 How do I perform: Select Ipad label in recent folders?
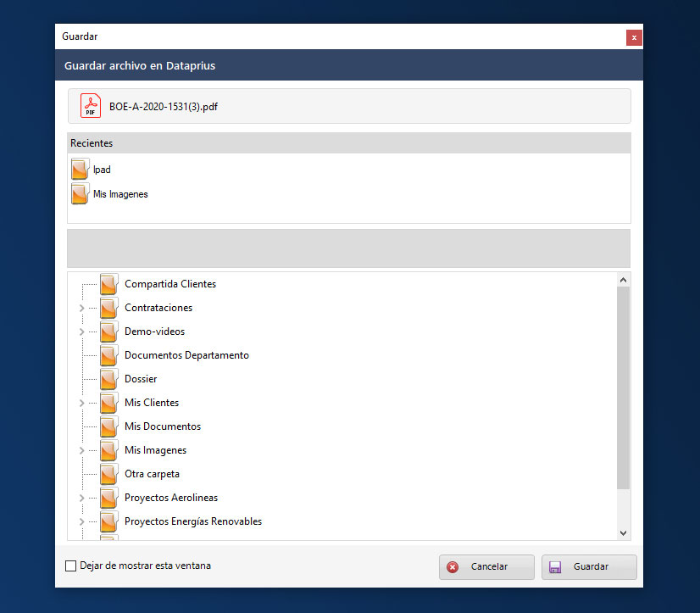(x=102, y=170)
